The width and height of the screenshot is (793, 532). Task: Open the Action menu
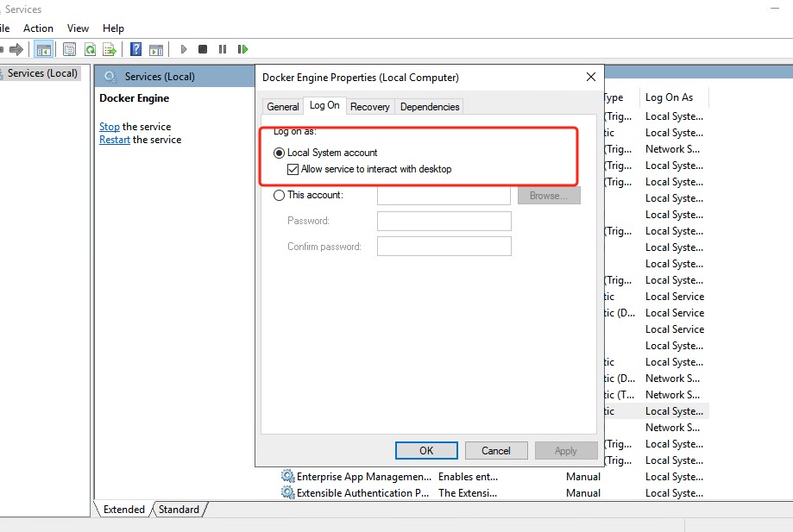tap(38, 28)
